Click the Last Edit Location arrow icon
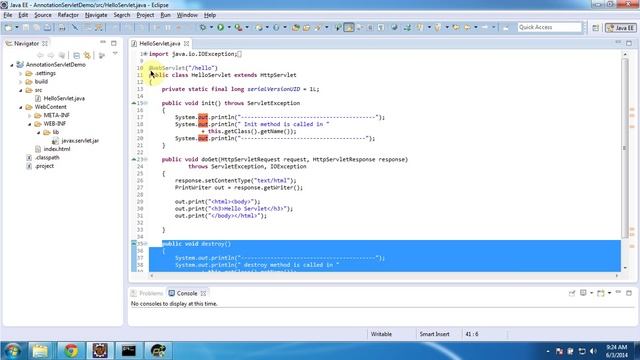 coord(456,27)
